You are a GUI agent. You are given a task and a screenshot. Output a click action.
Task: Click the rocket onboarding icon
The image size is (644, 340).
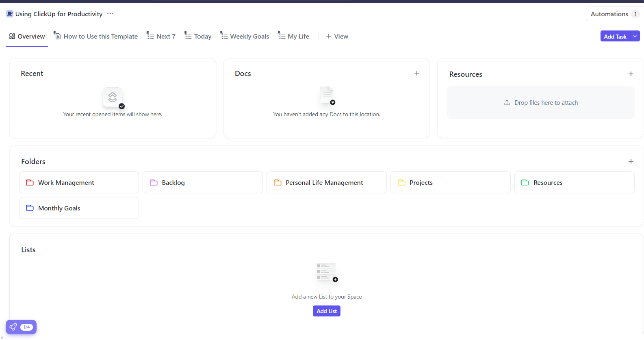pyautogui.click(x=13, y=327)
